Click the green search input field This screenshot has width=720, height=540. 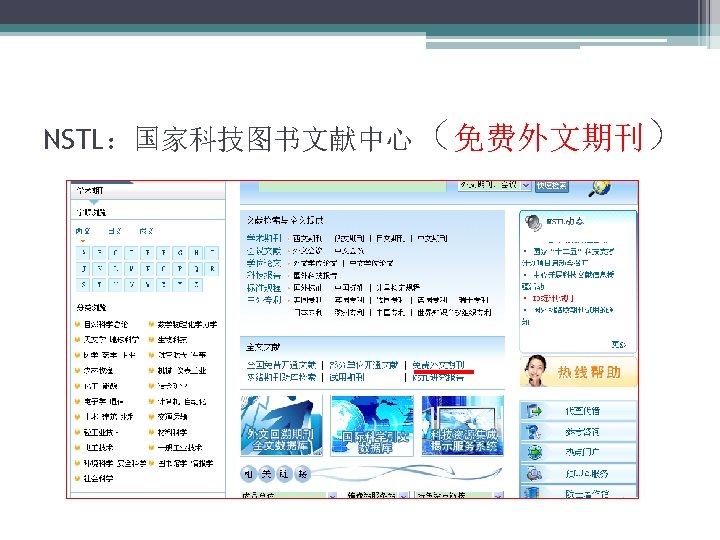pos(352,186)
